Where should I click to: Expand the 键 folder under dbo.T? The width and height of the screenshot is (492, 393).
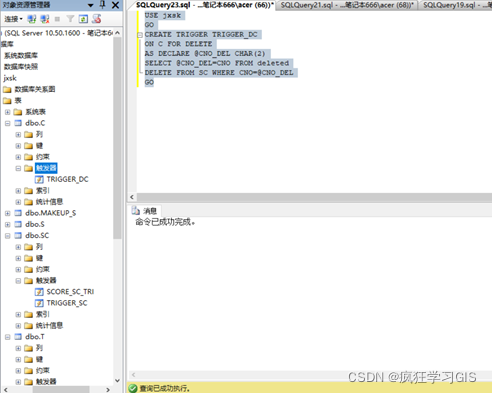click(x=18, y=360)
